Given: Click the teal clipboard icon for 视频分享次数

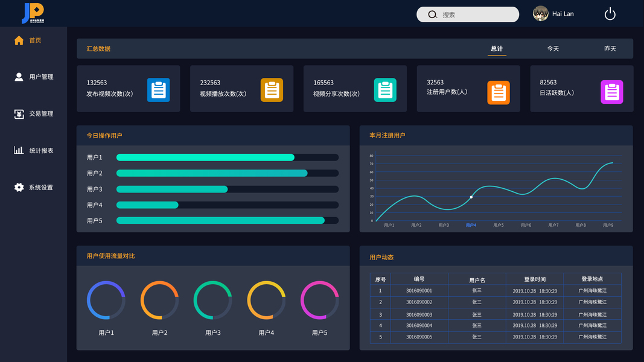Looking at the screenshot, I should tap(385, 89).
